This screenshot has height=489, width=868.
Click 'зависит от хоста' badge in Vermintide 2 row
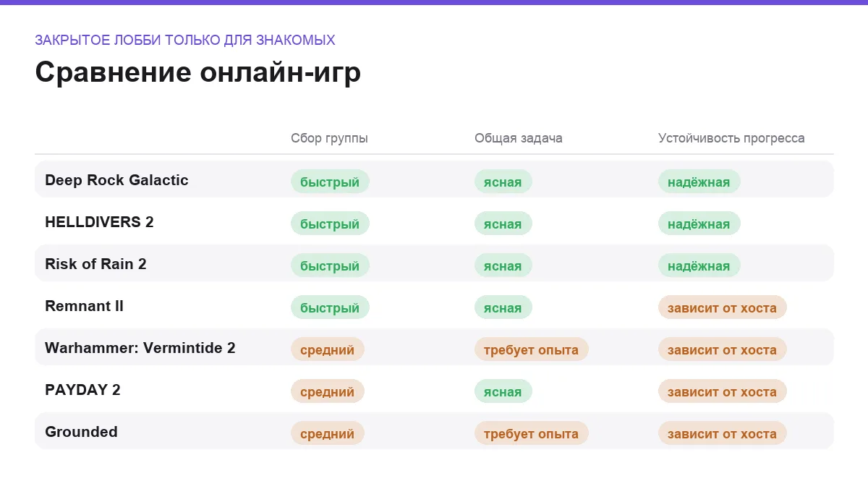pyautogui.click(x=722, y=349)
